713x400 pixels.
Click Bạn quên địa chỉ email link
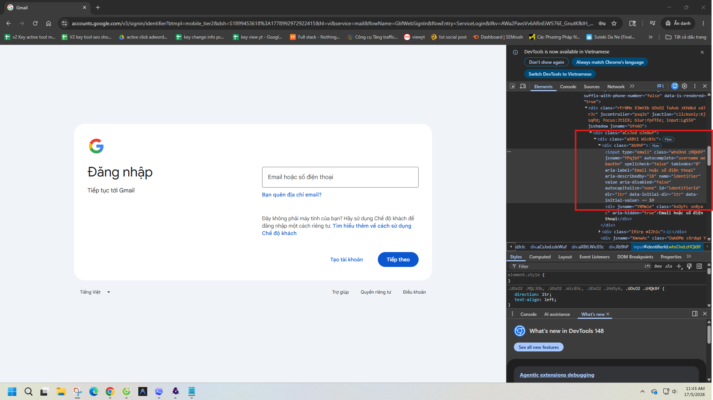[x=291, y=195]
